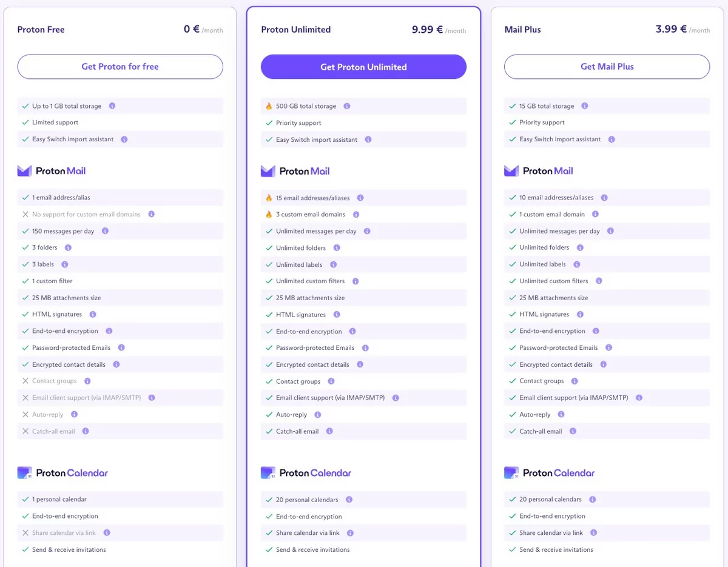Image resolution: width=728 pixels, height=567 pixels.
Task: Show info for 150 messages per day
Action: click(106, 231)
